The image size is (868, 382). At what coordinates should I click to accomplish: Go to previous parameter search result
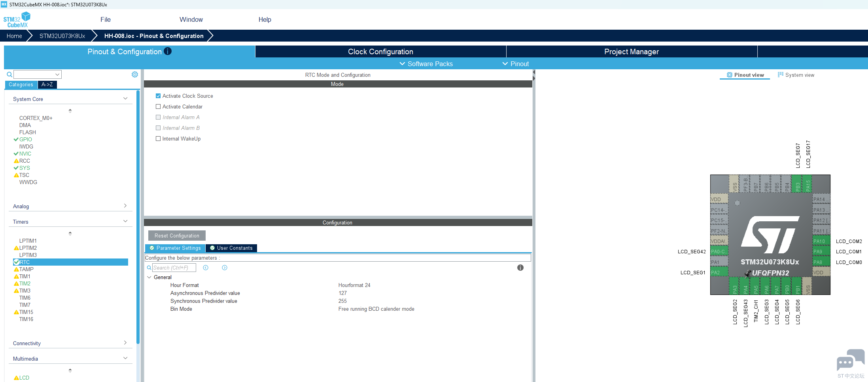[x=206, y=268]
